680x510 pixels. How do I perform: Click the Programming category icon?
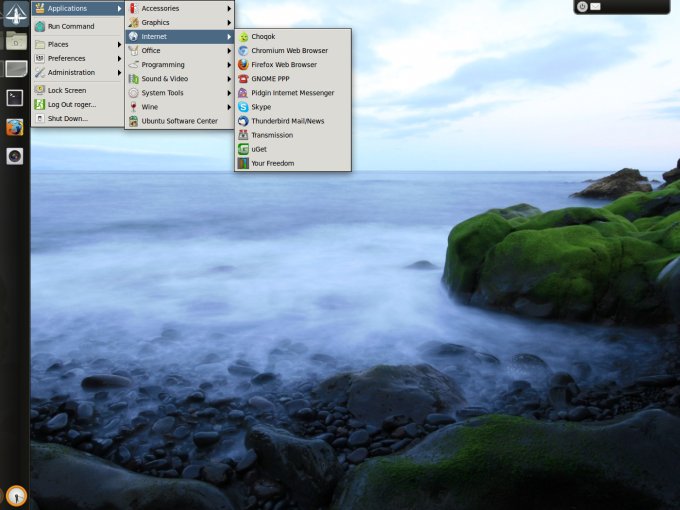coord(133,65)
